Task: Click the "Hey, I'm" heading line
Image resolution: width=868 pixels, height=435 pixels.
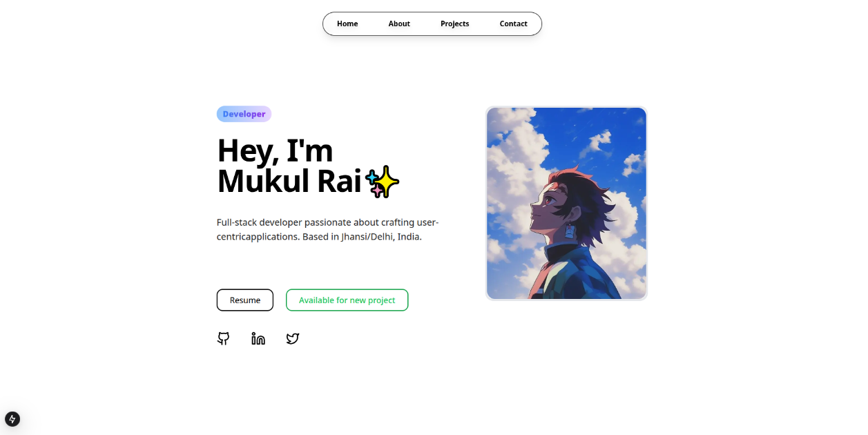Action: pyautogui.click(x=275, y=150)
